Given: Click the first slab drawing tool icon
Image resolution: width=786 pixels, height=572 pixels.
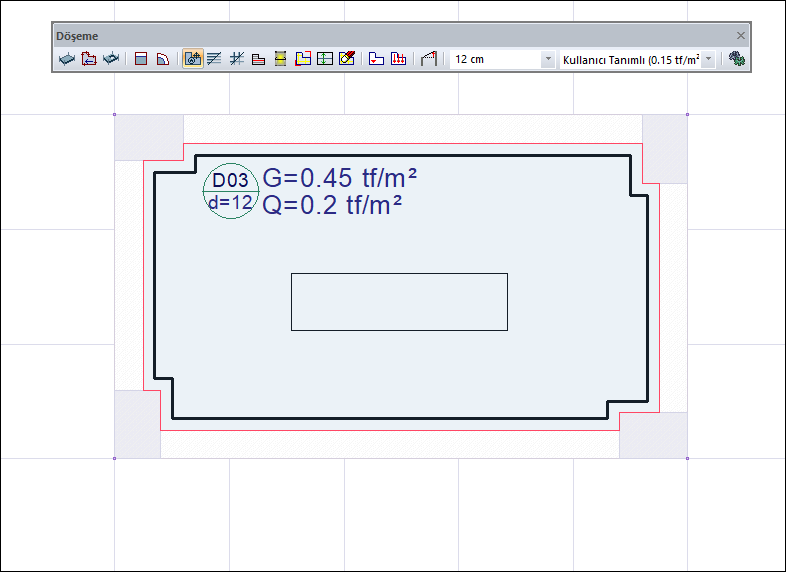Looking at the screenshot, I should 67,59.
